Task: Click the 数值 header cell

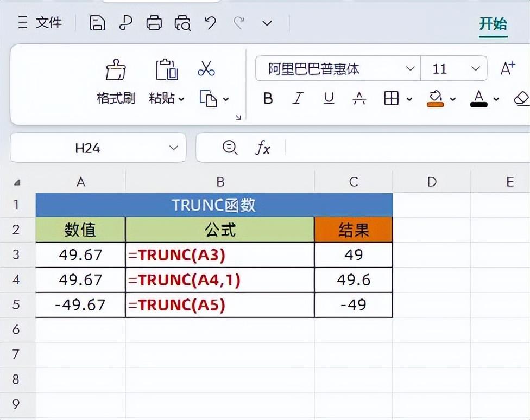Action: coord(80,230)
